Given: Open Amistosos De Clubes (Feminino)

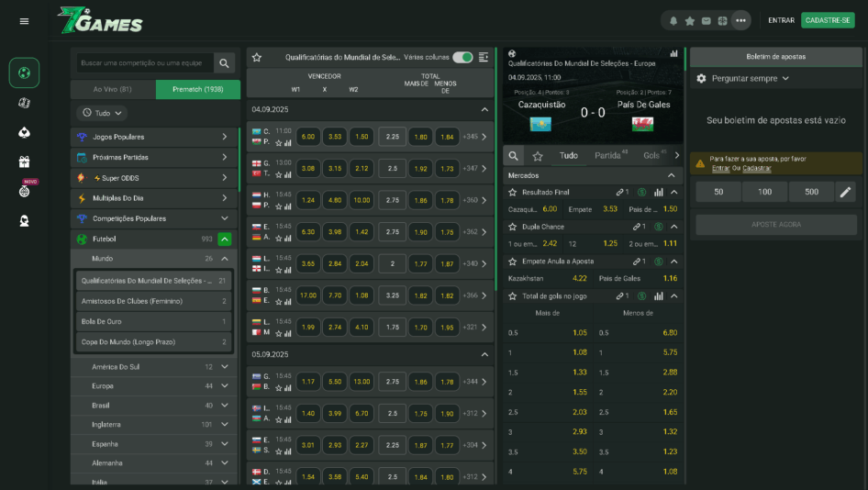Looking at the screenshot, I should point(154,301).
